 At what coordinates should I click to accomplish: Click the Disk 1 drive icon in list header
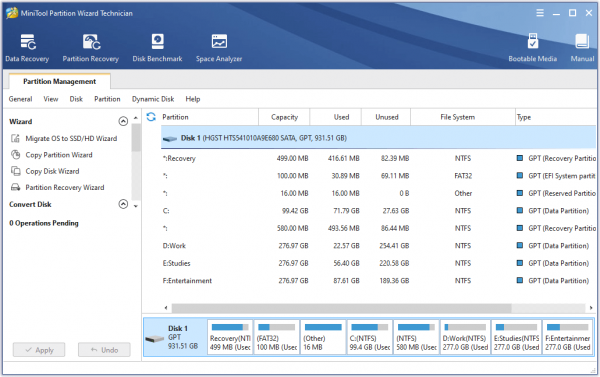[x=170, y=139]
